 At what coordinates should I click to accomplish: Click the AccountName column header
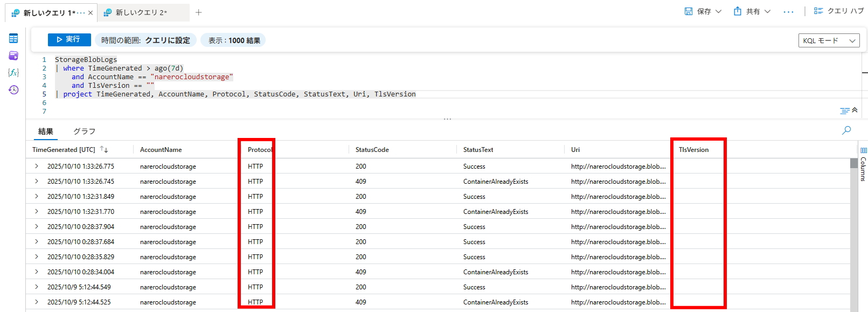tap(161, 150)
